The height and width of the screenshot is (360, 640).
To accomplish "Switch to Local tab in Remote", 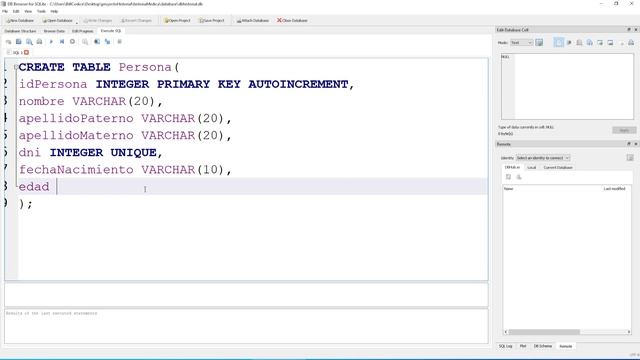I will 531,167.
